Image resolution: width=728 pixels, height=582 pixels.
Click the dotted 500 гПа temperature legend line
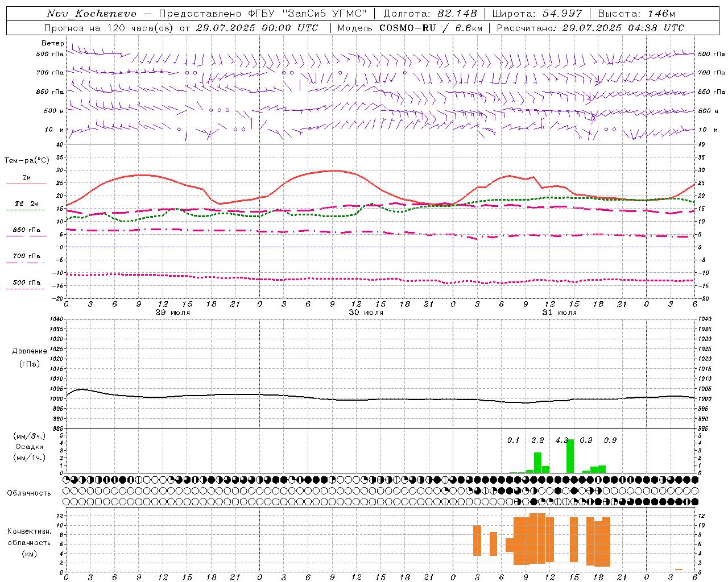coord(26,289)
